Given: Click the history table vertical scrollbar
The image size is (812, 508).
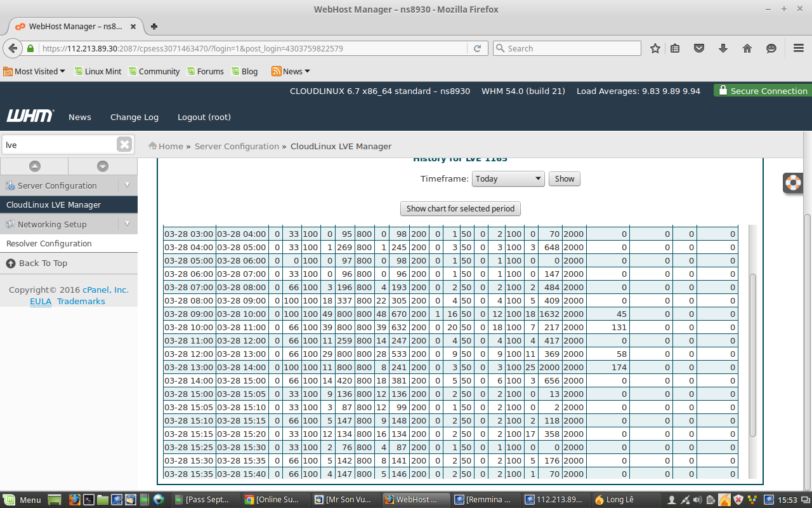Looking at the screenshot, I should (x=753, y=354).
